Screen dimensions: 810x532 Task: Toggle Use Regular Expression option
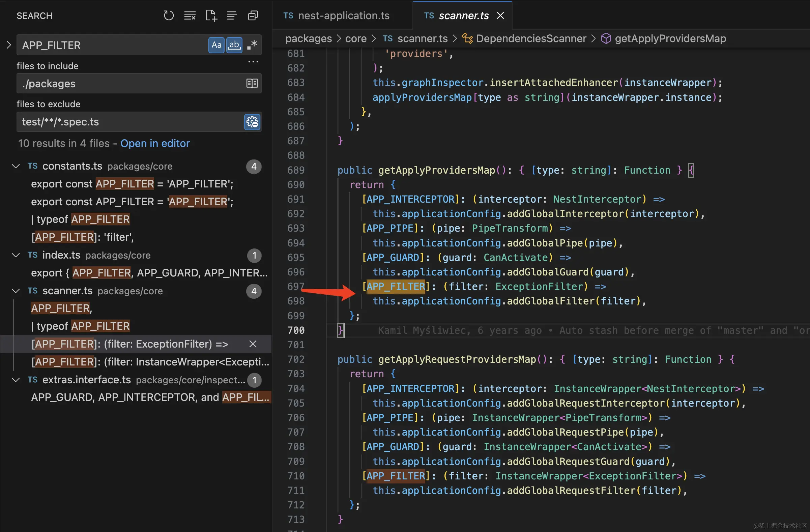tap(252, 45)
